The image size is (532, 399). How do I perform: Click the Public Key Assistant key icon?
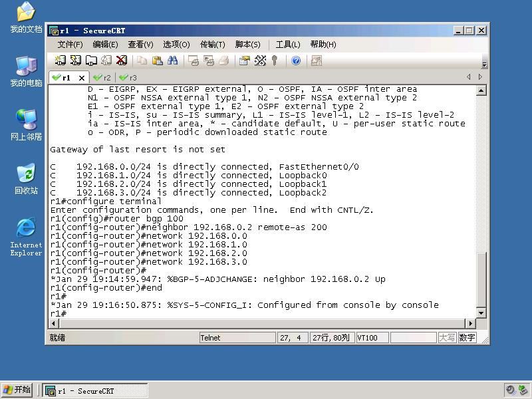(x=275, y=61)
